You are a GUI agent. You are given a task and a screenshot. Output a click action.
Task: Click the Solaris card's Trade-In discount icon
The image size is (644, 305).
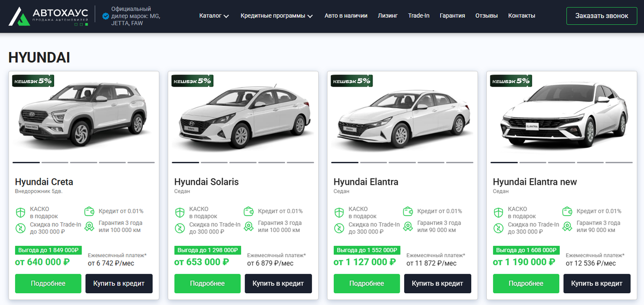[180, 228]
